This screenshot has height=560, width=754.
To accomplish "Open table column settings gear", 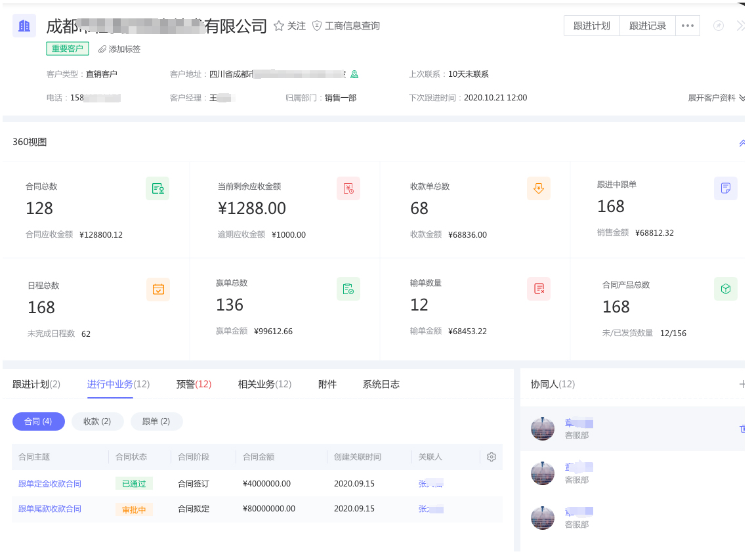I will (x=492, y=457).
